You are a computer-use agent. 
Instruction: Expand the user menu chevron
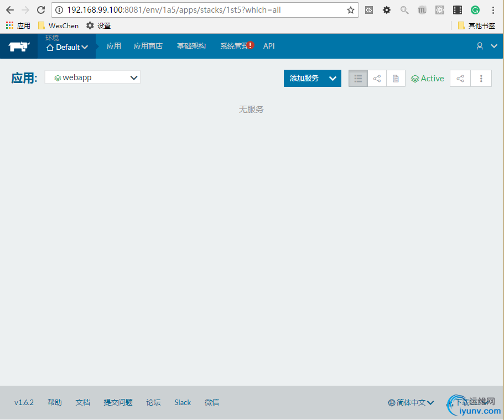tap(494, 46)
